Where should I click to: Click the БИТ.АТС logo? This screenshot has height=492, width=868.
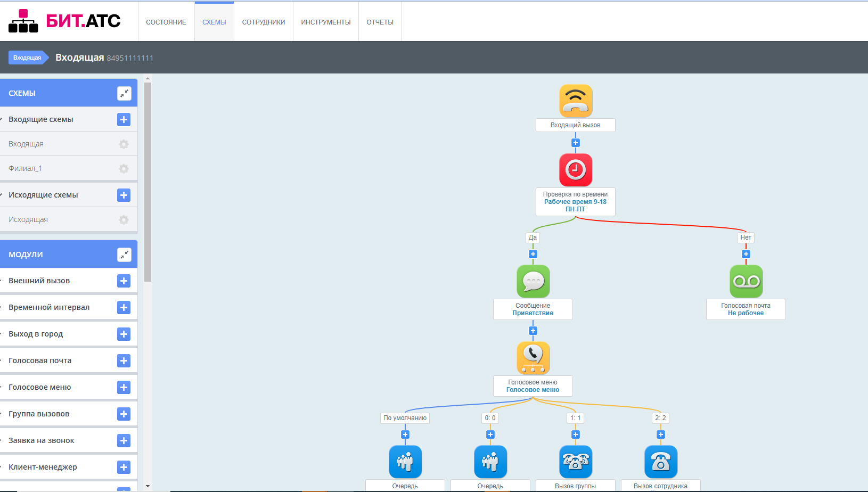64,21
